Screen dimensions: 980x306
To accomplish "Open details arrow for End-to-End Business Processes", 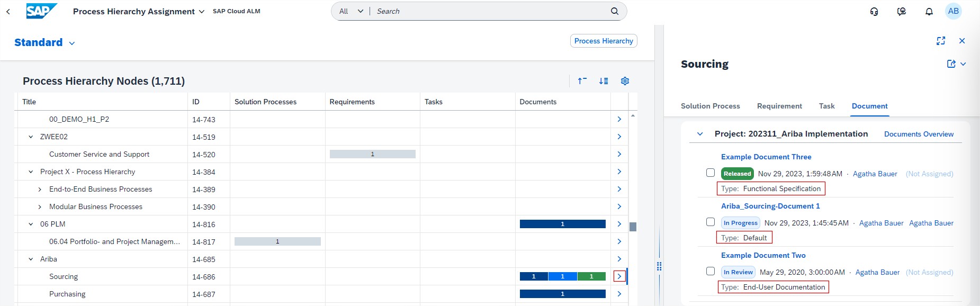I will coord(619,189).
